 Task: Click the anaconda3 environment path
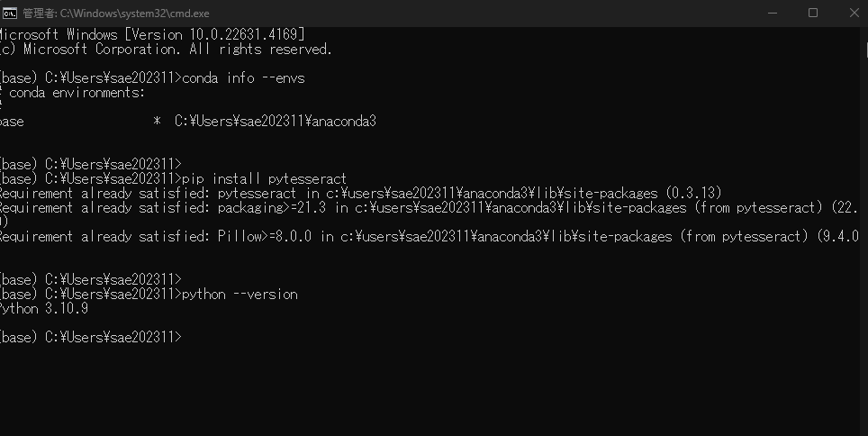pyautogui.click(x=276, y=122)
